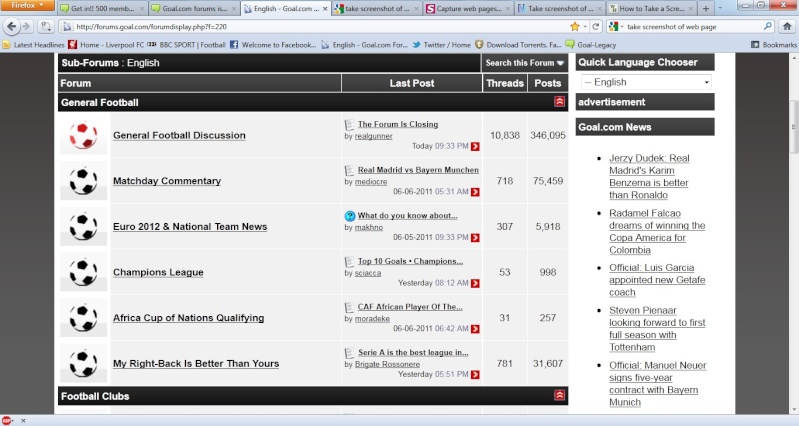This screenshot has height=426, width=799.
Task: Read the Manuel Neuer contract article
Action: (x=657, y=384)
